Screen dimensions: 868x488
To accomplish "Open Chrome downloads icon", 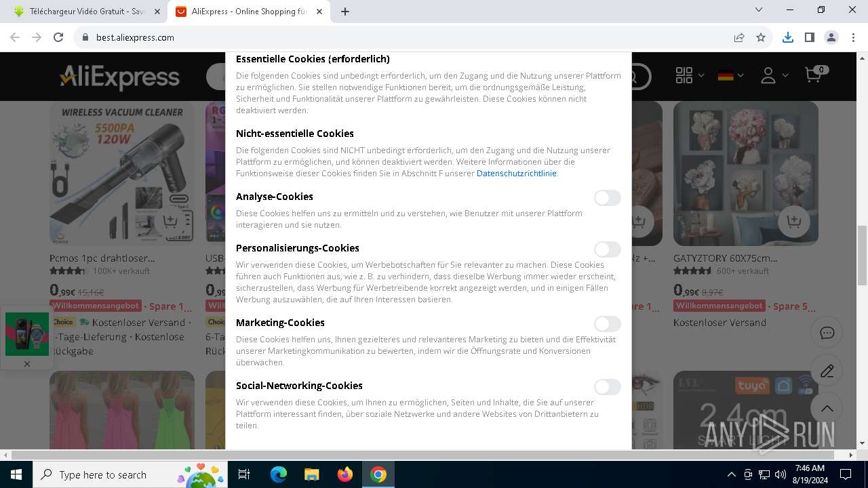I will click(x=787, y=37).
